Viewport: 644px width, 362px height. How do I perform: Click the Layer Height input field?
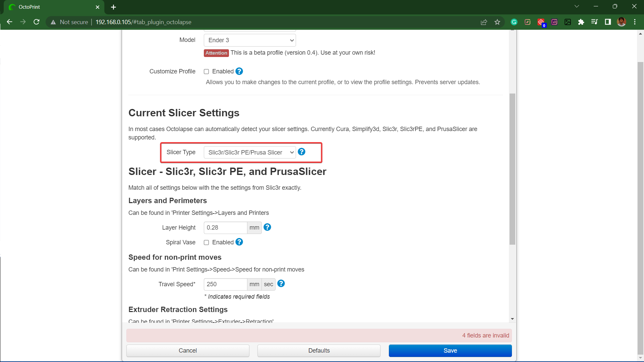click(225, 228)
